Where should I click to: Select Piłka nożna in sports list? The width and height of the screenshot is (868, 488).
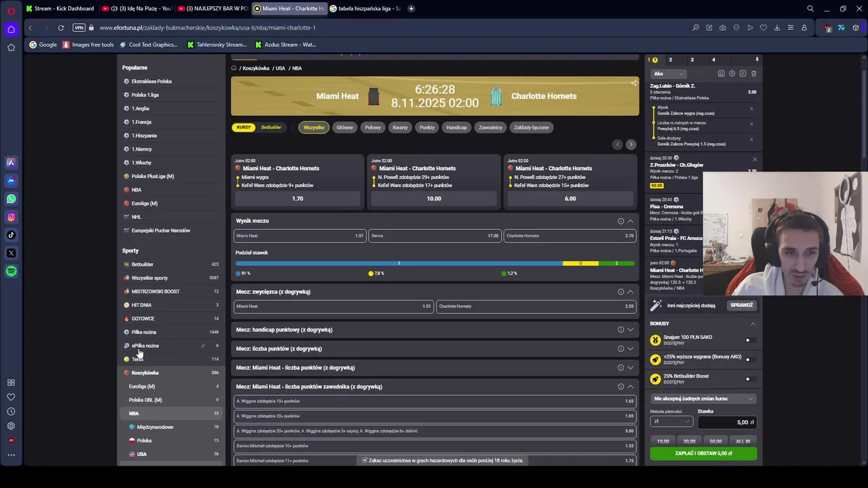coord(144,332)
